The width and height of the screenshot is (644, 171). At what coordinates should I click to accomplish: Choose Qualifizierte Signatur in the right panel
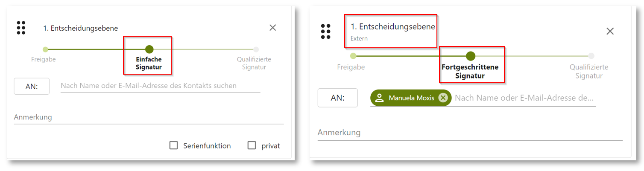click(591, 56)
